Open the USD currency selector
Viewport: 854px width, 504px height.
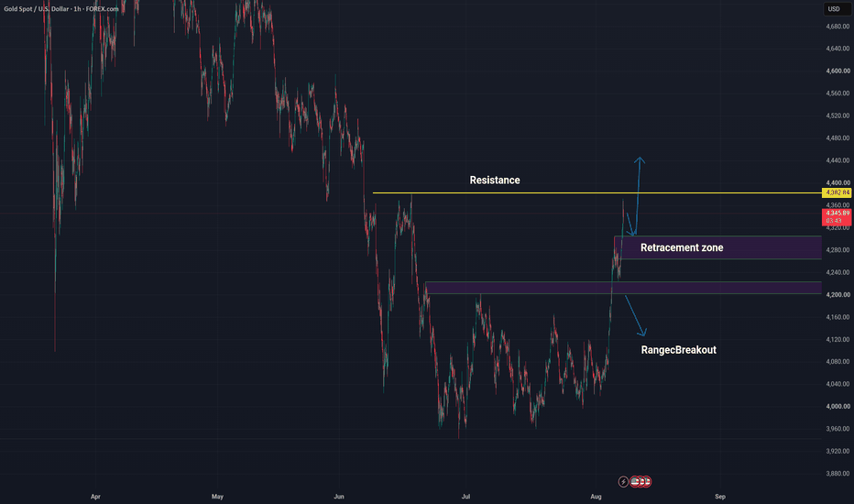837,9
